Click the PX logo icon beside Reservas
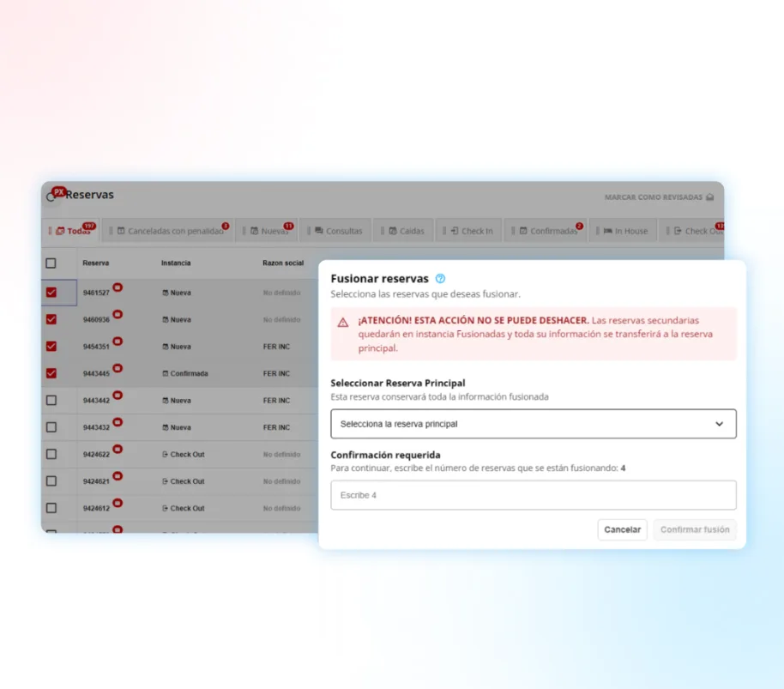The height and width of the screenshot is (689, 784). pos(58,192)
